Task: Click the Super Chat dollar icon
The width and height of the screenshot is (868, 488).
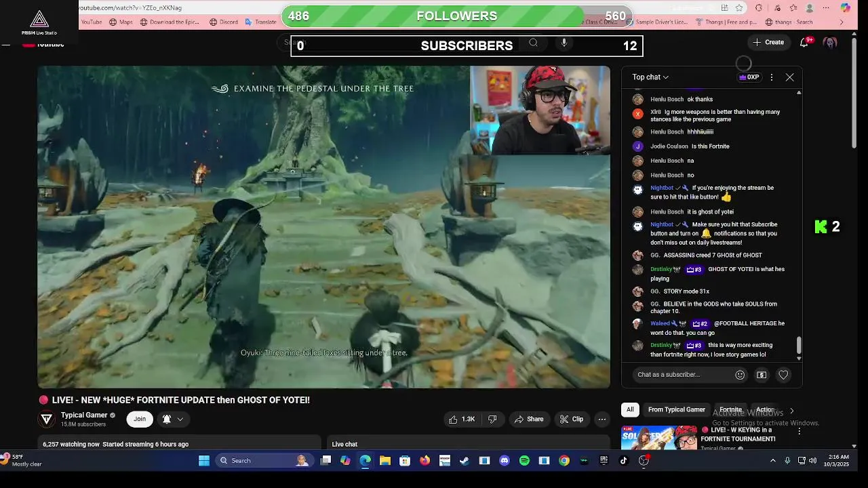Action: click(x=762, y=375)
